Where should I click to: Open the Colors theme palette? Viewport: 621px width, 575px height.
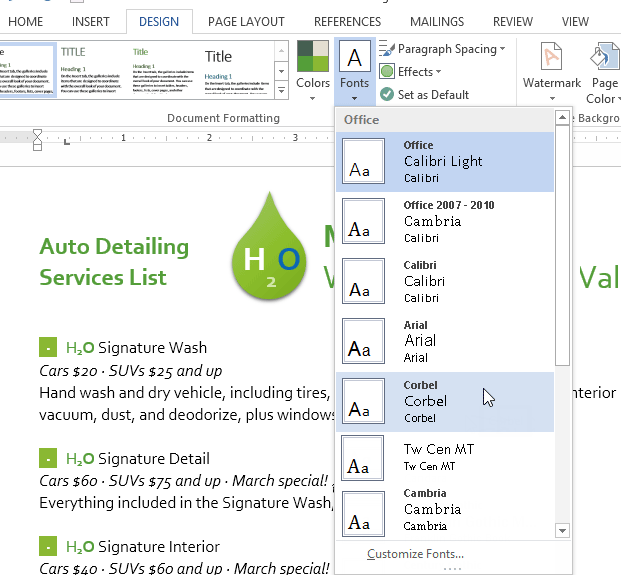[313, 70]
